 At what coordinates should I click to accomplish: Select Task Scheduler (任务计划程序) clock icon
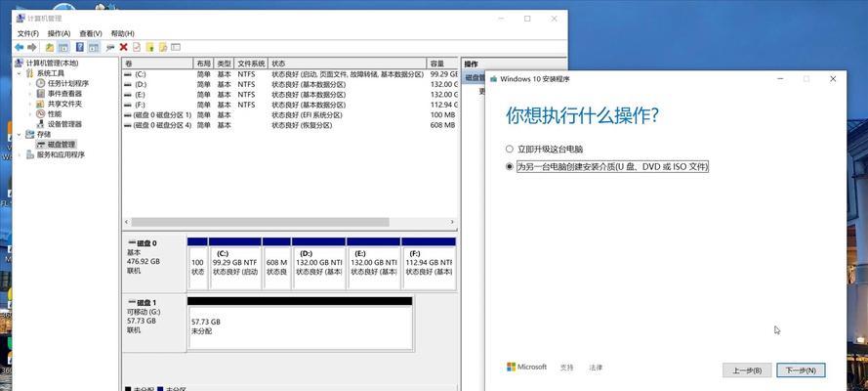click(40, 83)
